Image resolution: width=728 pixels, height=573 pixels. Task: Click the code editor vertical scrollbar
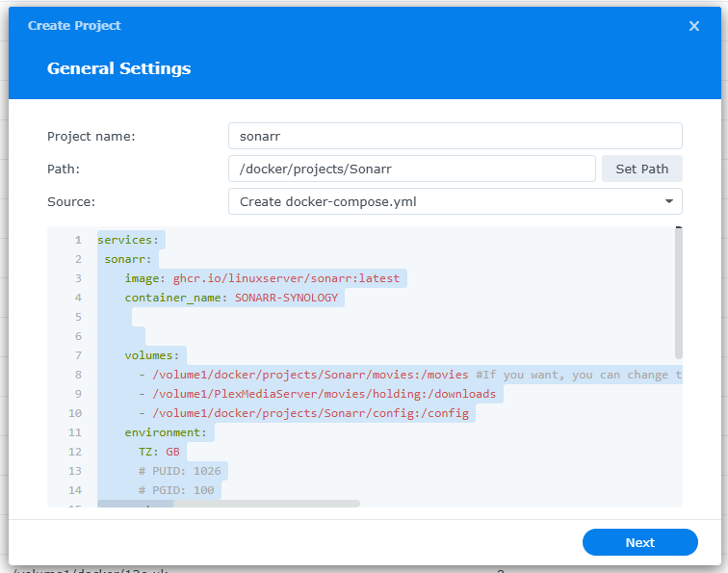point(678,294)
